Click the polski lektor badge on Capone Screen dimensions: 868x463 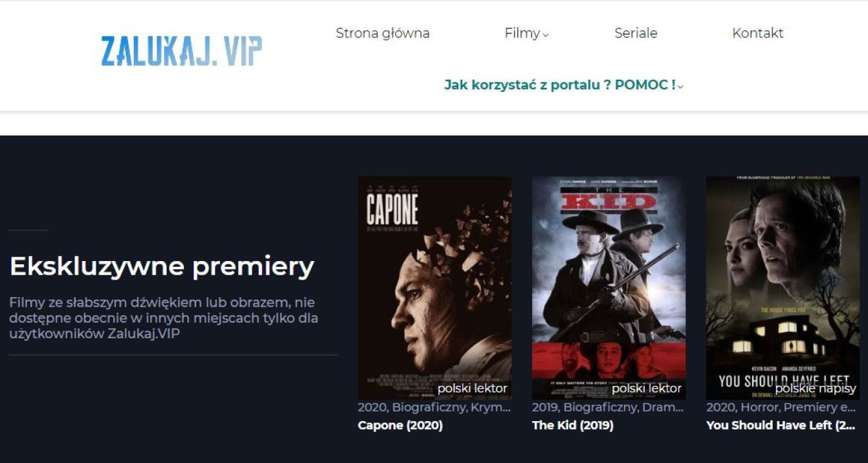(472, 388)
